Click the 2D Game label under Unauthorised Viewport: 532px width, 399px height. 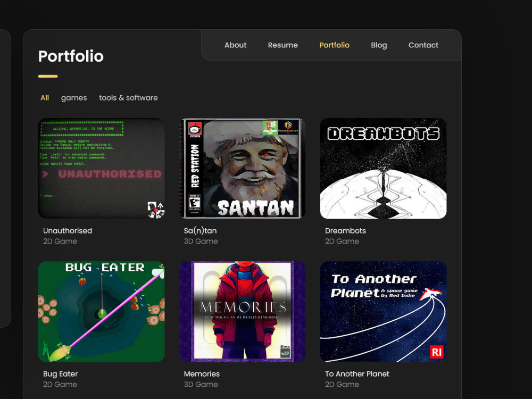pos(60,241)
